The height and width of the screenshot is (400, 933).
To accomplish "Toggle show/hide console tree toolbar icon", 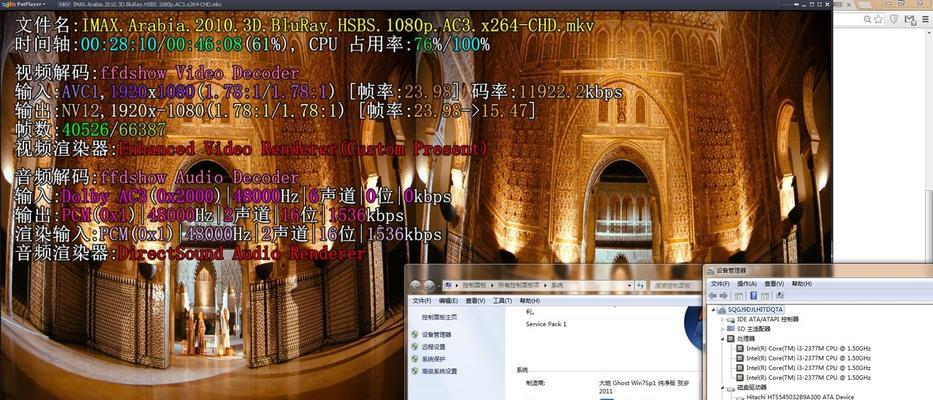I will click(x=739, y=296).
